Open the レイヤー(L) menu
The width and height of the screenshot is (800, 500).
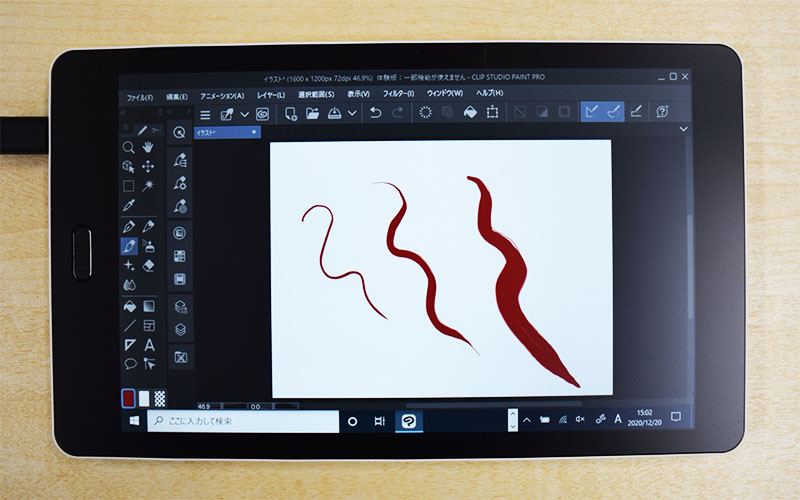[271, 95]
